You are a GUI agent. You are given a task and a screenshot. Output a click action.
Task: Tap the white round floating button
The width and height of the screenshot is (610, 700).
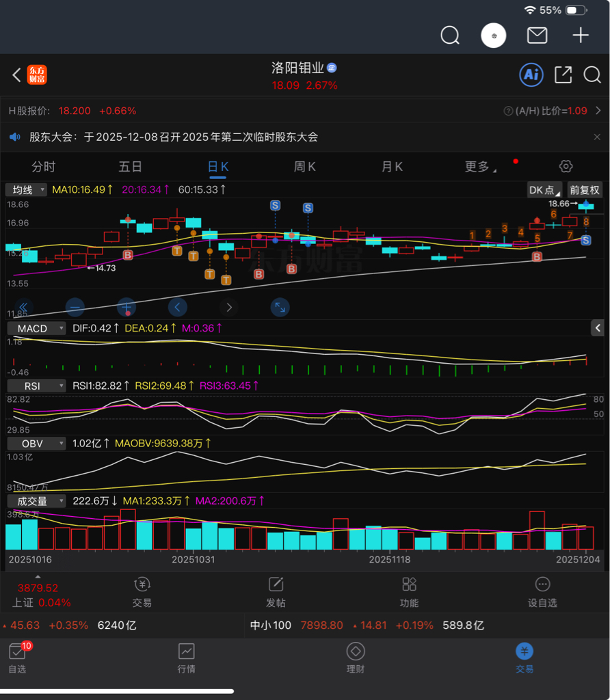(494, 36)
